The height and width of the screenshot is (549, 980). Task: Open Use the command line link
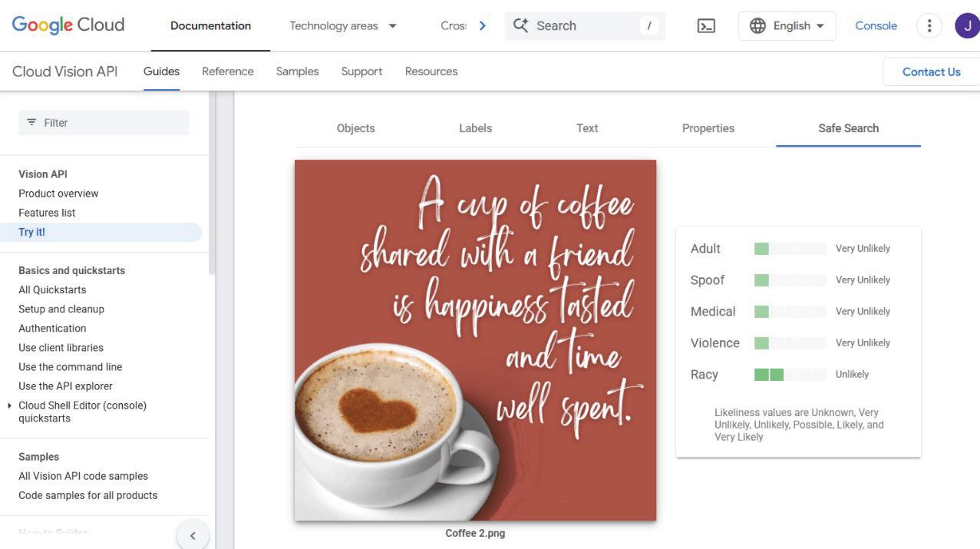[x=71, y=366]
